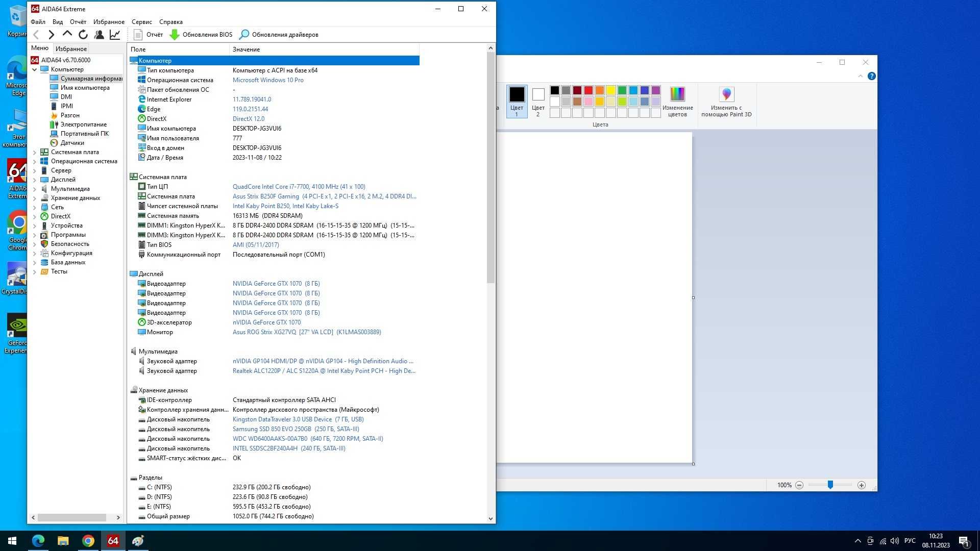Switch to the Избранное sidebar tab
The width and height of the screenshot is (980, 551).
[x=71, y=49]
